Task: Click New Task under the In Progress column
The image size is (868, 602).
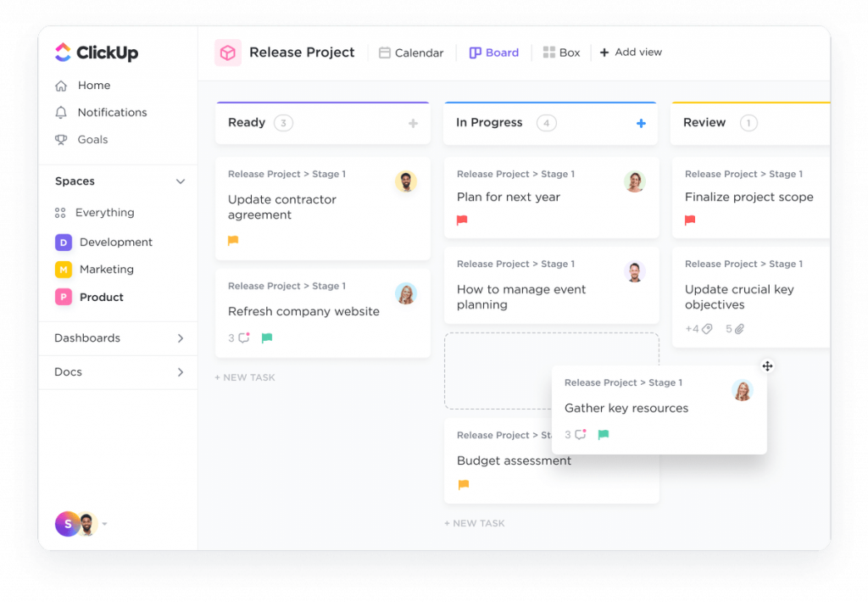Action: 474,523
